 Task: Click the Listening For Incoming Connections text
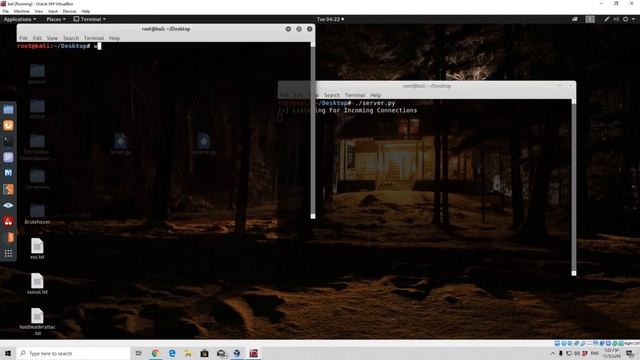(355, 111)
